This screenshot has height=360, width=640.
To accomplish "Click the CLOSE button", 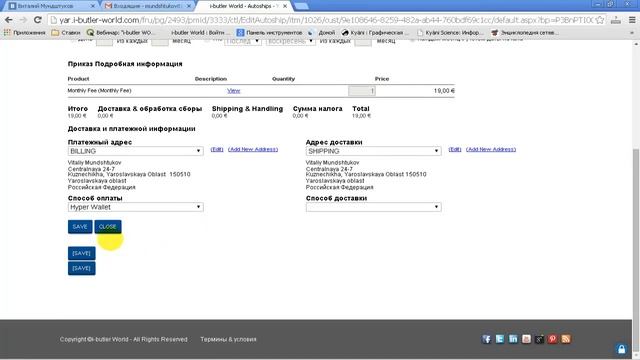I will 108,227.
